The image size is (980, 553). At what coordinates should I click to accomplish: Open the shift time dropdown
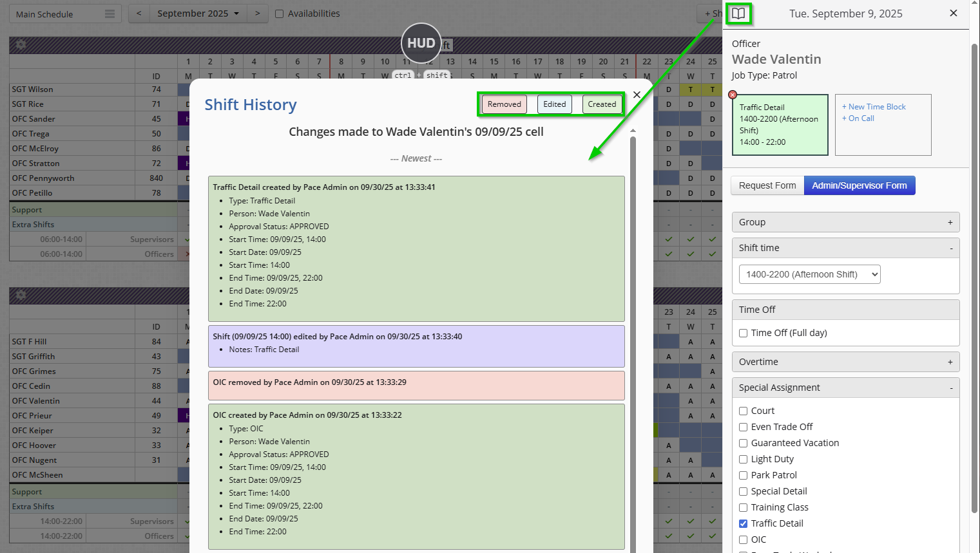click(809, 274)
